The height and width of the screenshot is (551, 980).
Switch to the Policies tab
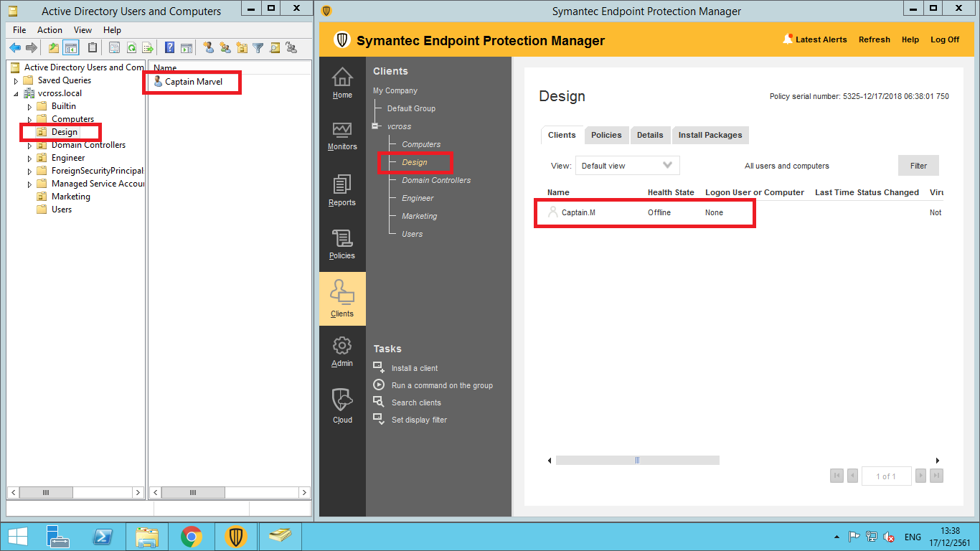coord(606,135)
